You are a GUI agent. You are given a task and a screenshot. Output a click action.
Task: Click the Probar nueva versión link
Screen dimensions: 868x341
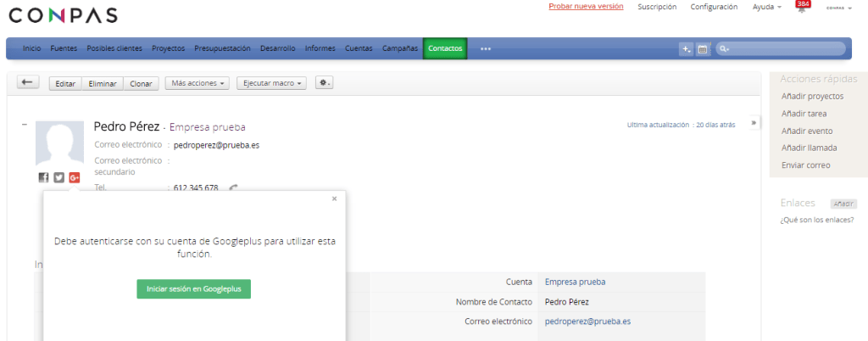[x=587, y=7]
